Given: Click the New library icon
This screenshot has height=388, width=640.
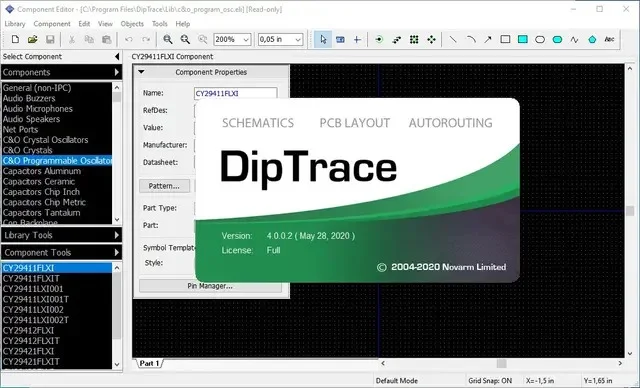Looking at the screenshot, I should [x=15, y=39].
